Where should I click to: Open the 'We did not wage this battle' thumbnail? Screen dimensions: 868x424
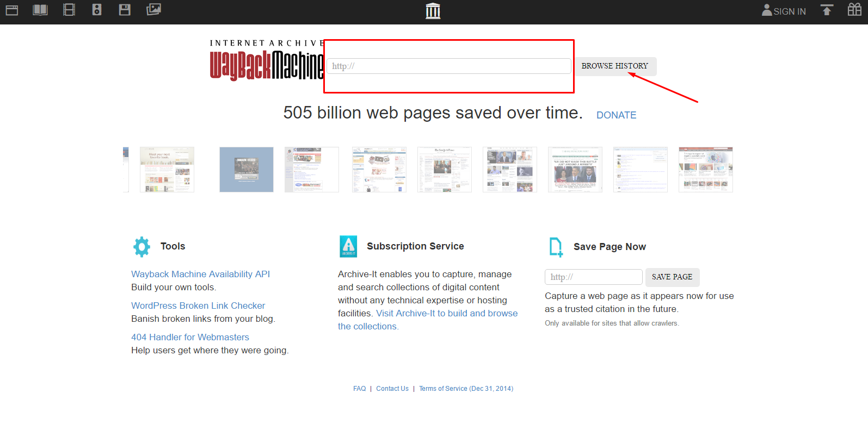575,170
